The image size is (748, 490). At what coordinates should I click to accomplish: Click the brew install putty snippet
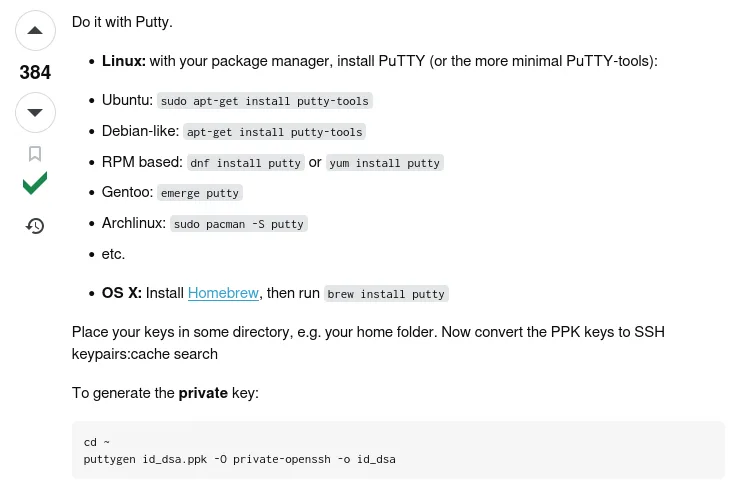(386, 294)
